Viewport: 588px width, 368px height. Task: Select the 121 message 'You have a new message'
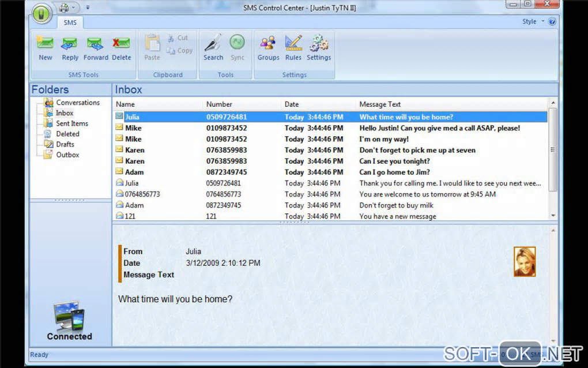tap(330, 216)
